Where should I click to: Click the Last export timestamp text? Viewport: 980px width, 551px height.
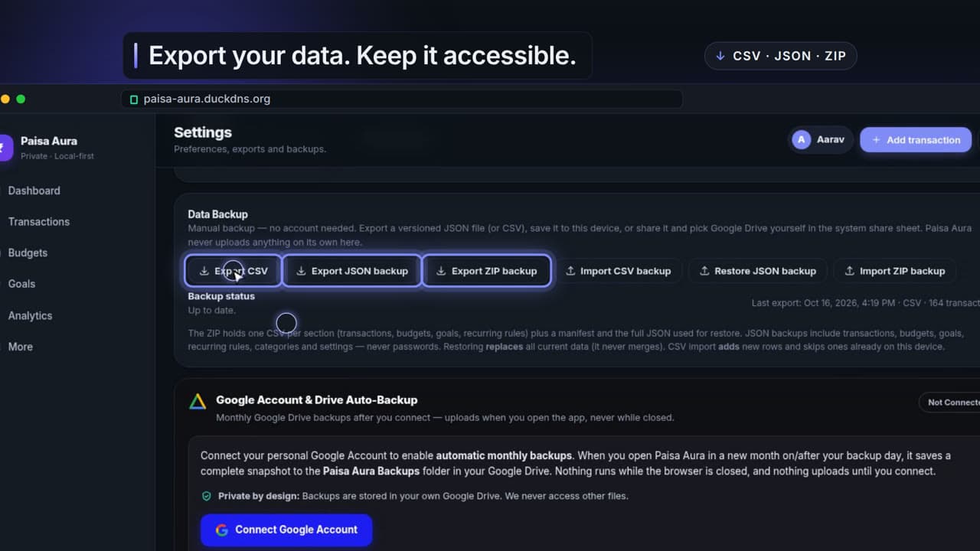tap(865, 303)
